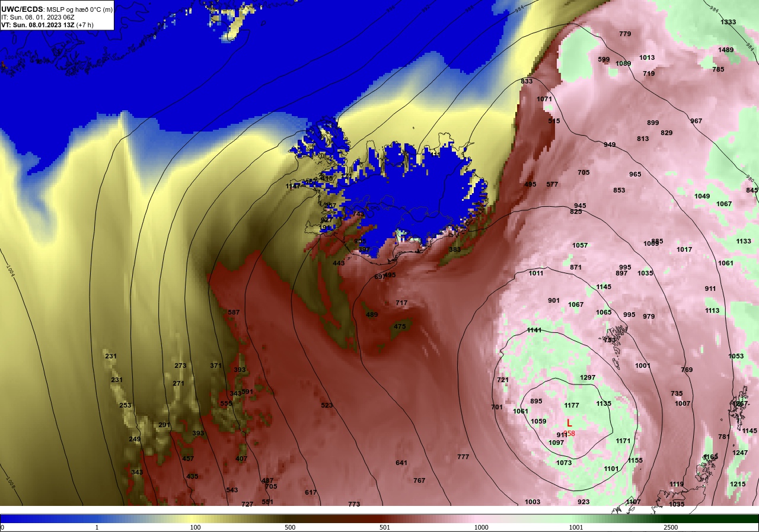Click the height value 599

(604, 59)
